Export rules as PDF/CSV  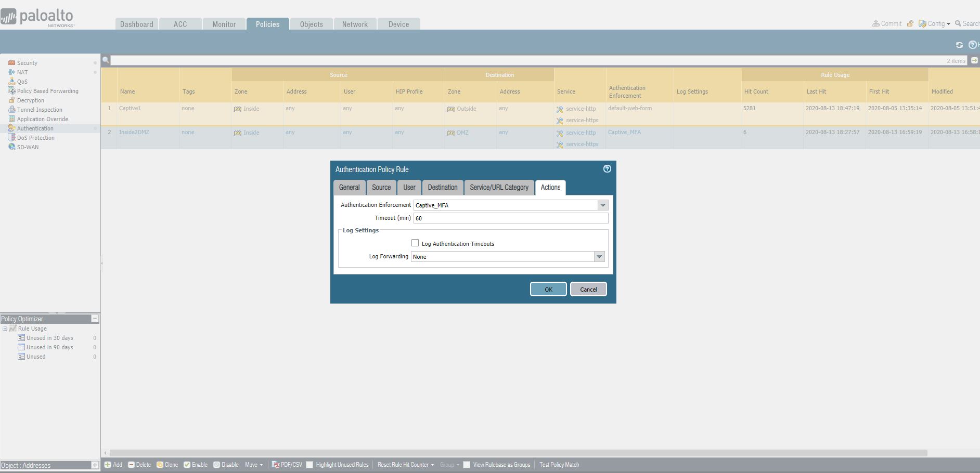click(x=287, y=465)
